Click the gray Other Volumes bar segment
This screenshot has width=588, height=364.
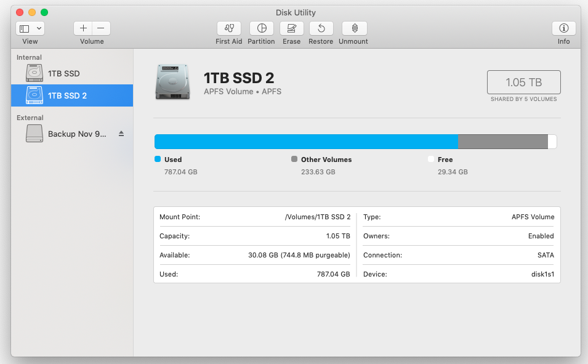coord(503,142)
